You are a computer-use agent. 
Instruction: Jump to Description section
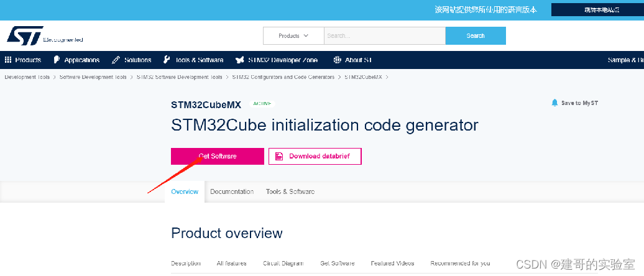tap(186, 264)
